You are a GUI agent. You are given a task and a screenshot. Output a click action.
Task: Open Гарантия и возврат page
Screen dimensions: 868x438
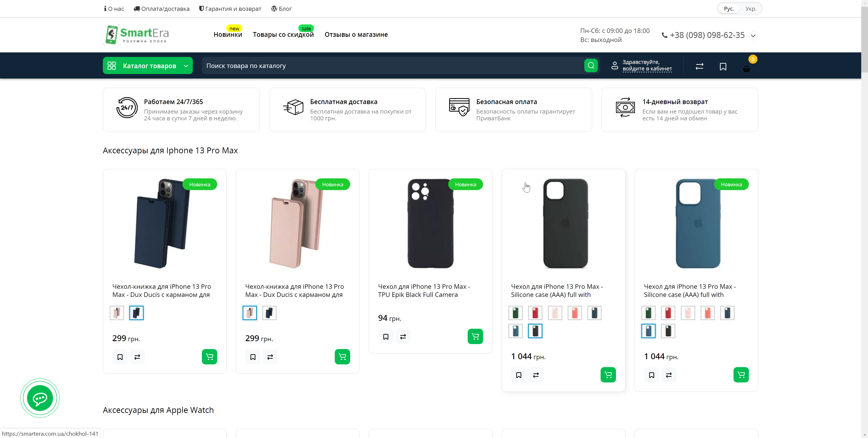(x=230, y=9)
